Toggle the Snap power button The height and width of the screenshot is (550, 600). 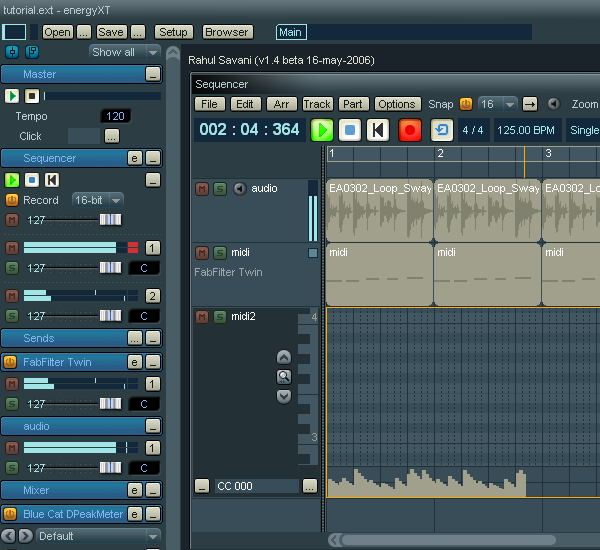click(466, 104)
